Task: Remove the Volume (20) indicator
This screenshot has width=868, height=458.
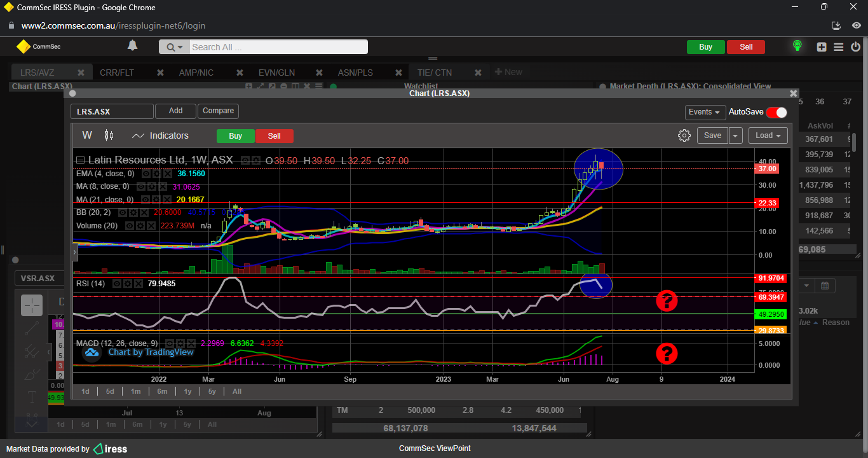Action: 151,226
